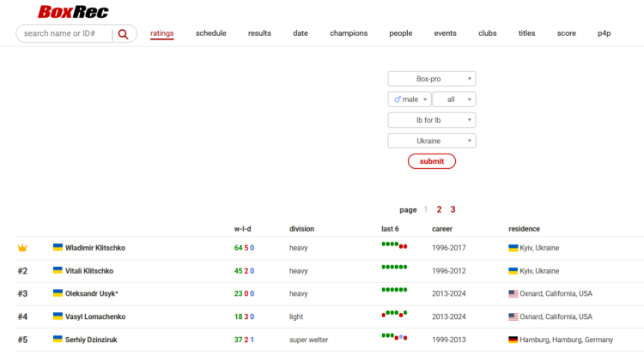Open Wladimir Klitschko's profile link
Viewport: 644px width, 355px height.
(x=95, y=248)
